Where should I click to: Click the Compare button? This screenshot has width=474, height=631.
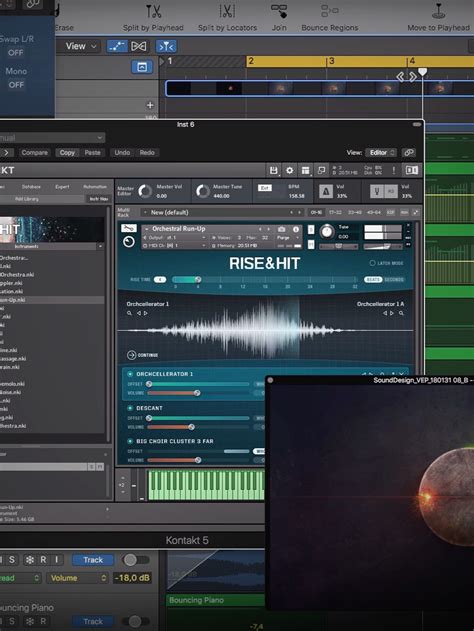click(35, 153)
